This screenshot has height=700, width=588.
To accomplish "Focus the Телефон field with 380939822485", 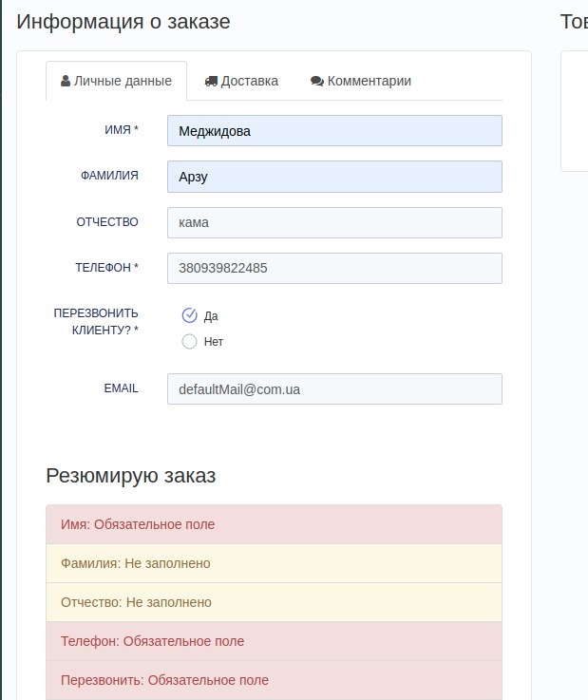I will point(335,268).
